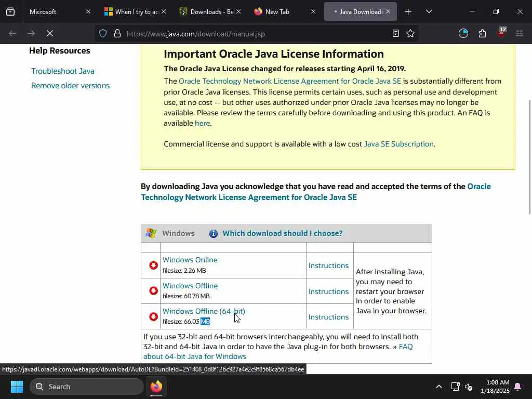Close the Downloads - Be tab

238,11
